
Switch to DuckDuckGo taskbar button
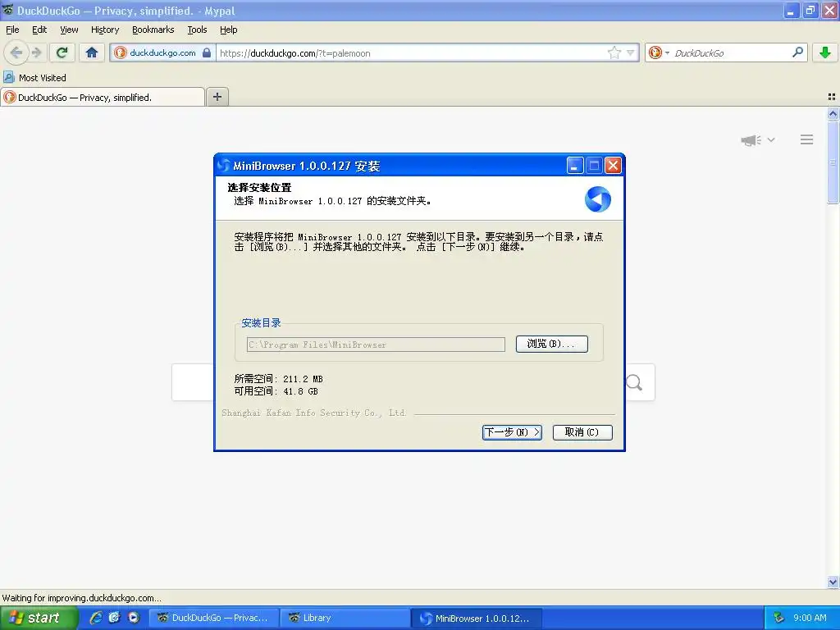[214, 618]
